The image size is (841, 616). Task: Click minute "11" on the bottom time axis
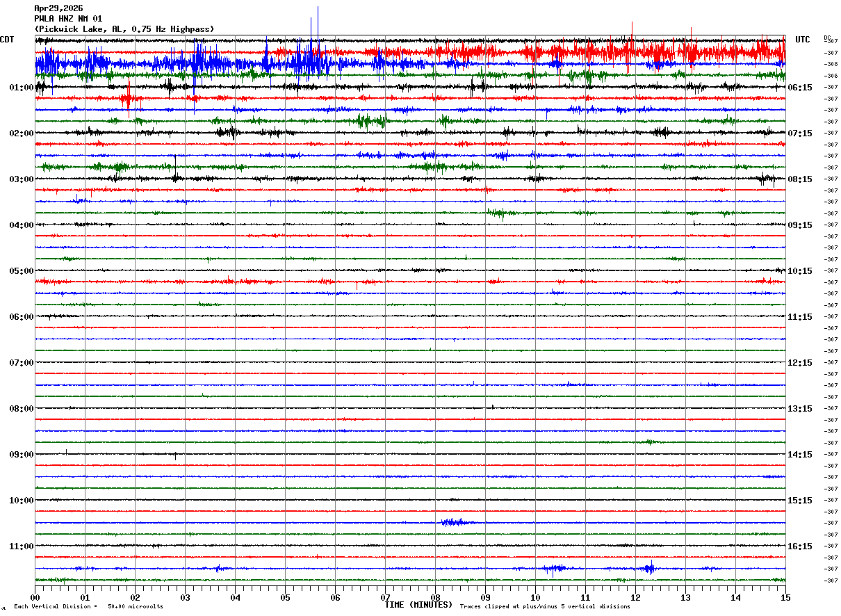click(585, 597)
